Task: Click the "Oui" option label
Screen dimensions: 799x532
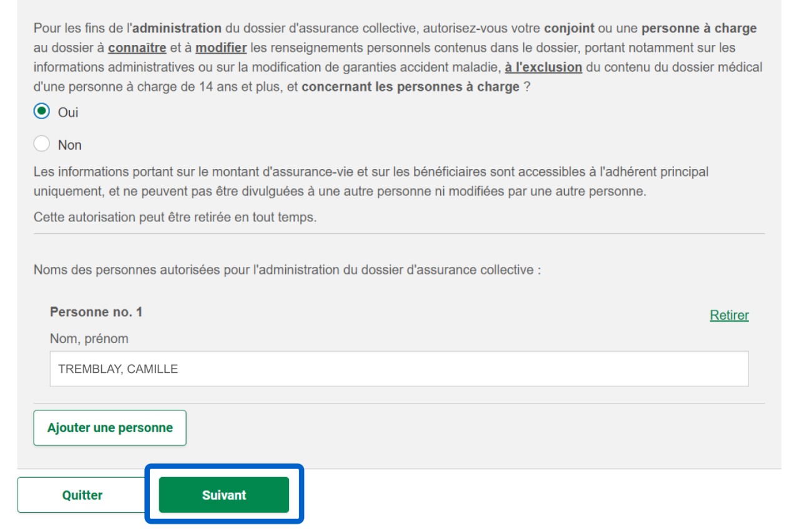Action: pos(68,113)
